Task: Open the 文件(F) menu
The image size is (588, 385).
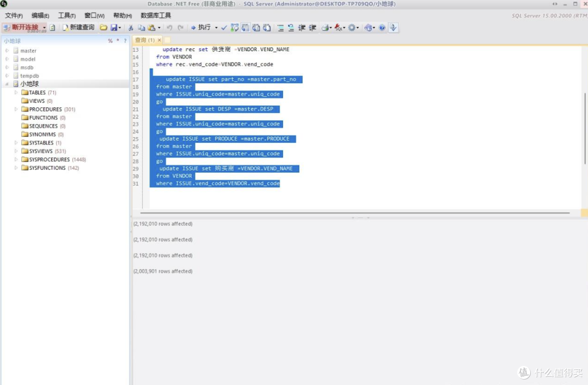Action: point(14,16)
